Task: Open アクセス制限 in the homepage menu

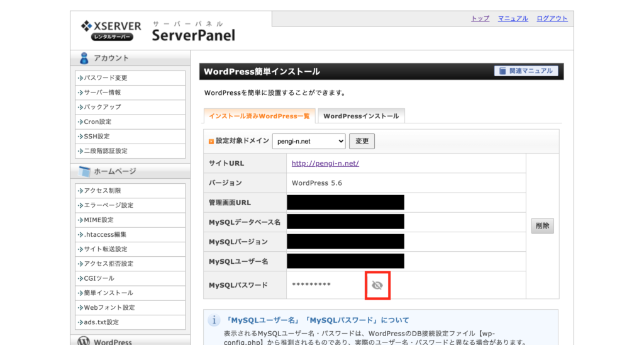Action: pyautogui.click(x=130, y=191)
